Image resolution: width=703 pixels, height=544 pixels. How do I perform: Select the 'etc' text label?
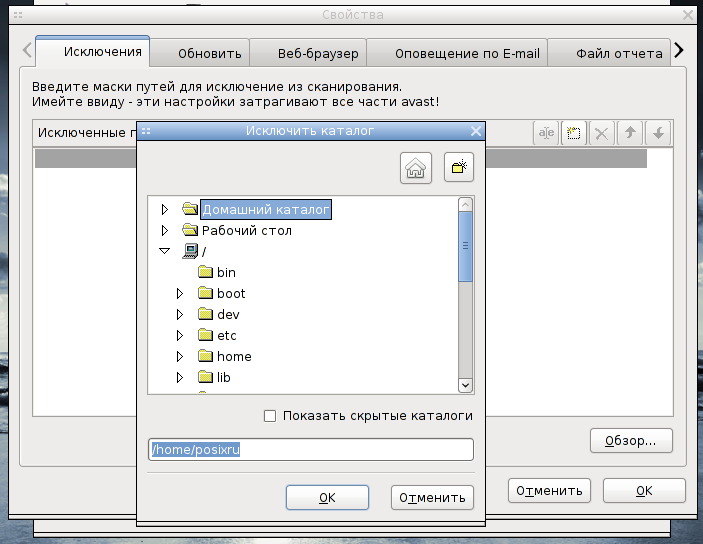(x=226, y=335)
